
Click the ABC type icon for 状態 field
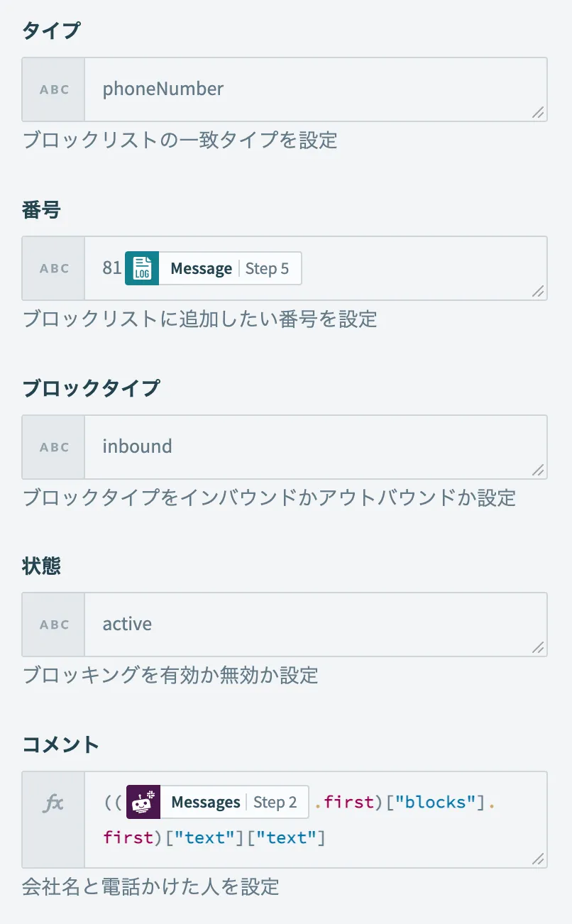(x=54, y=625)
